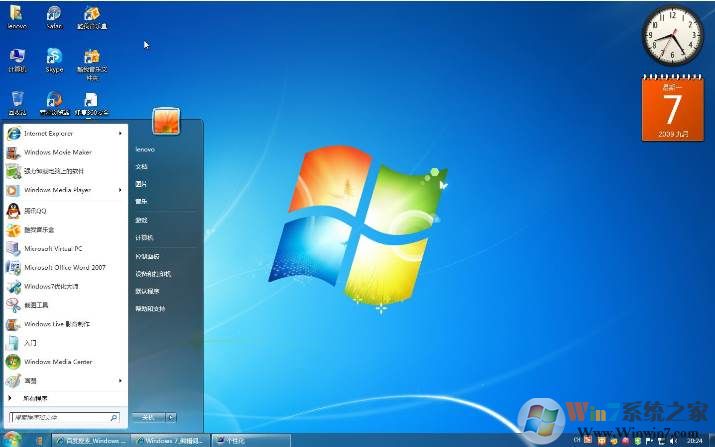Expand Internet Explorer jump list arrow
The image size is (715, 447).
[120, 133]
